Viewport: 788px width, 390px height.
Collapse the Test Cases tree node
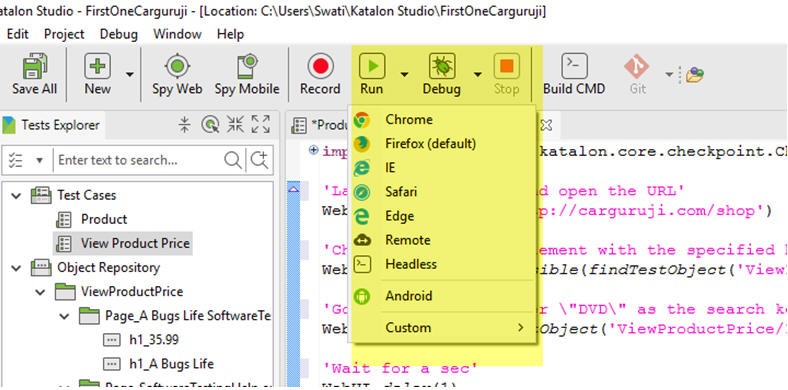click(x=17, y=195)
